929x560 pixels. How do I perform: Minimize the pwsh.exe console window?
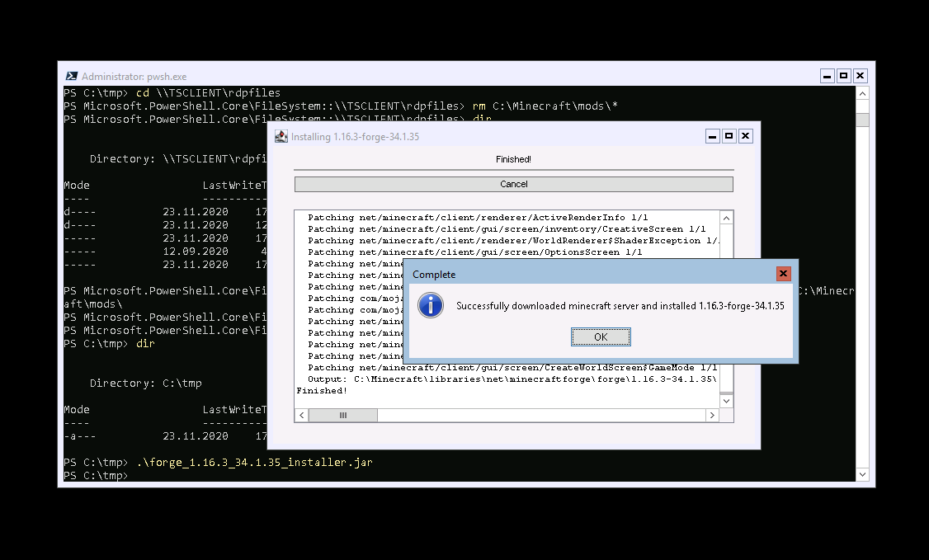[827, 76]
